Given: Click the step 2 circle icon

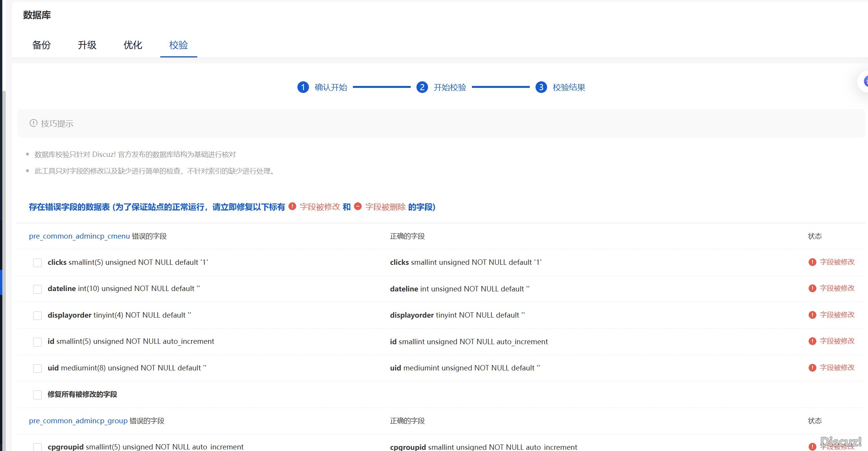Looking at the screenshot, I should pos(422,87).
